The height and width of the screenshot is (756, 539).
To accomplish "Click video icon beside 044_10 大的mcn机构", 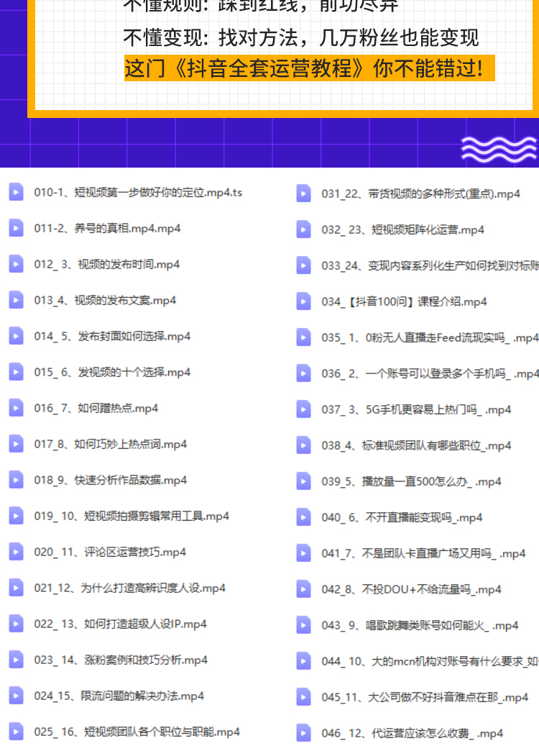I will pos(303,661).
